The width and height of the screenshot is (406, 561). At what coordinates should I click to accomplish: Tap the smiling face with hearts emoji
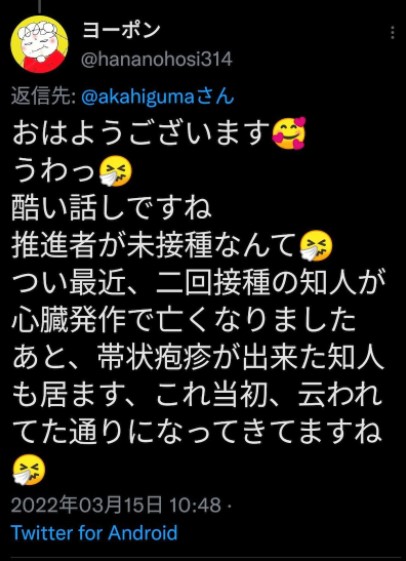[289, 133]
